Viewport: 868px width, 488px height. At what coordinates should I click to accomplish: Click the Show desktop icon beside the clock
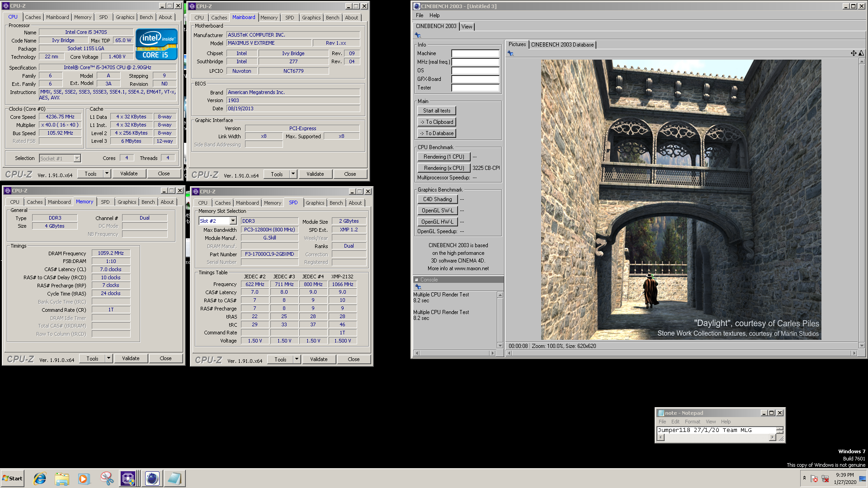863,479
